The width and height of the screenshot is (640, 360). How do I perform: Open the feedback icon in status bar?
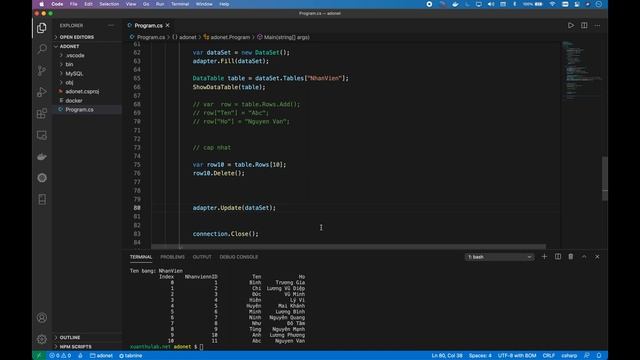tap(587, 356)
